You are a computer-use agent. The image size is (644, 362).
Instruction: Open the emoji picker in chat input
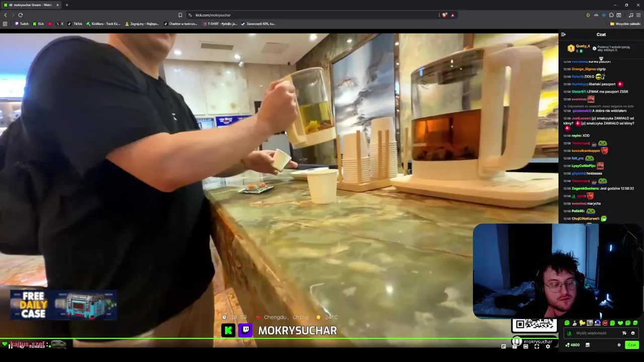633,333
